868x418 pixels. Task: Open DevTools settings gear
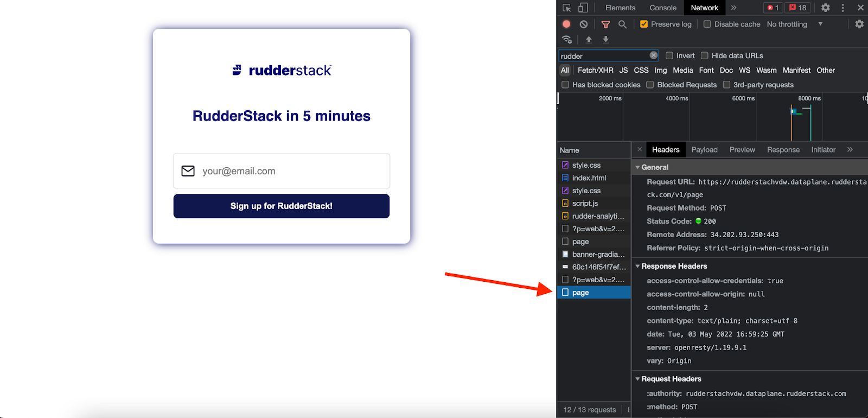[x=826, y=8]
